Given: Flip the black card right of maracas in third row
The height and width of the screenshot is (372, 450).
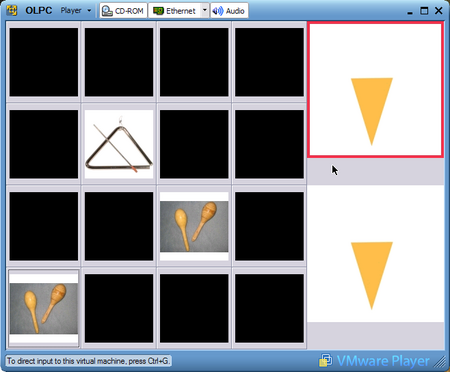Looking at the screenshot, I should pyautogui.click(x=269, y=226).
